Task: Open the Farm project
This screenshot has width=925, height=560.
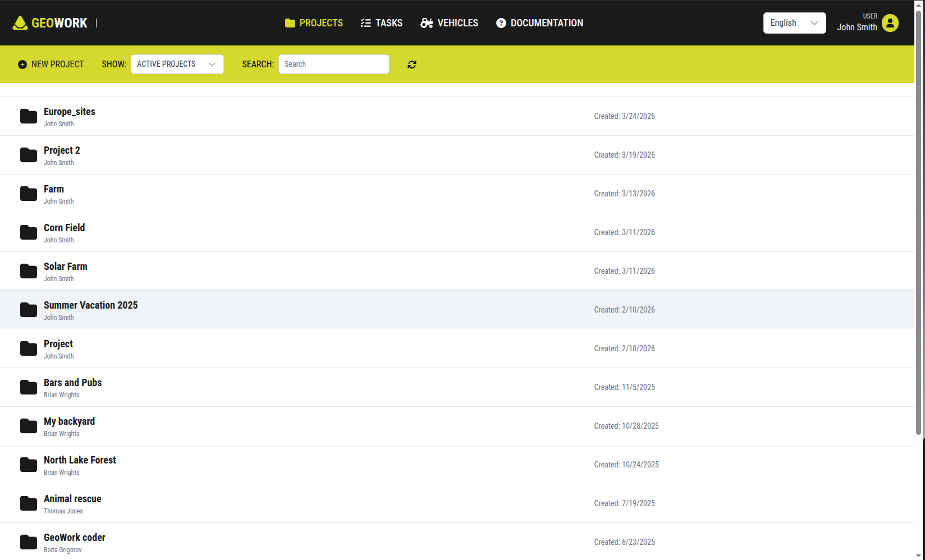Action: (x=457, y=194)
